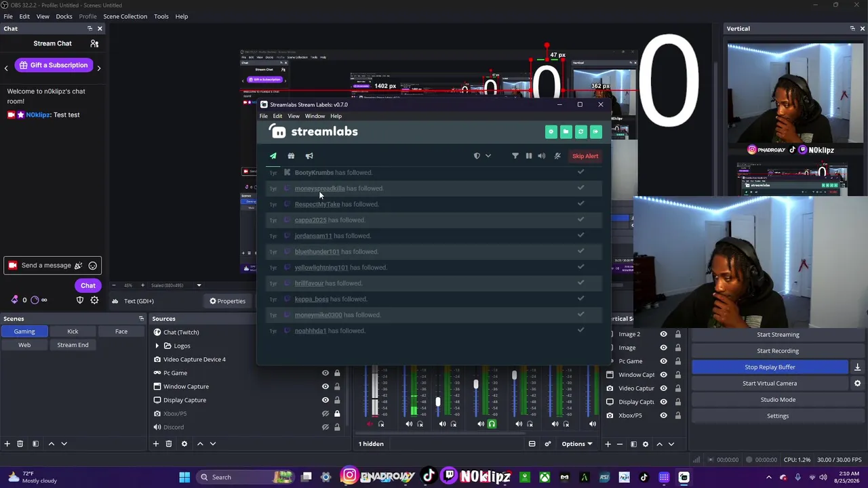
Task: Hide the Display Capture source in Sources
Action: point(325,400)
